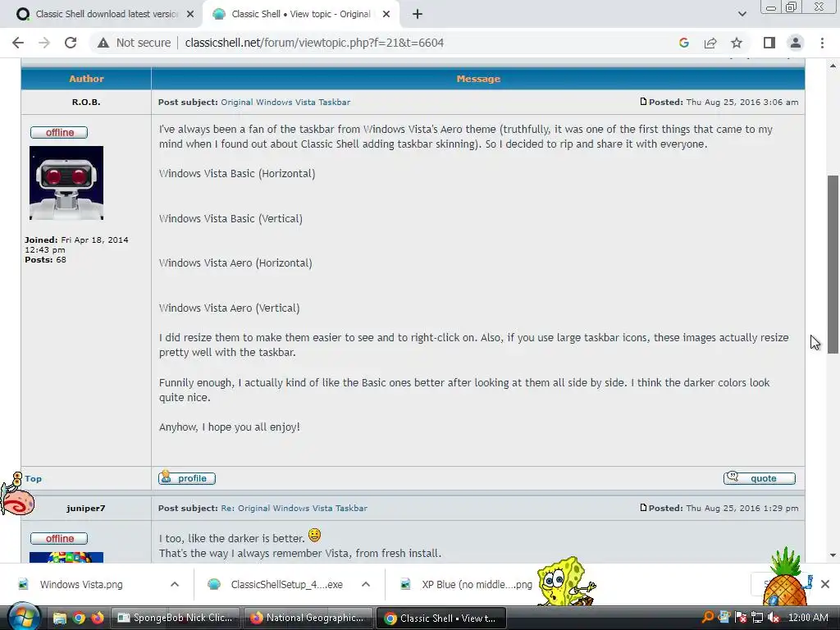Reload the current page

click(71, 43)
